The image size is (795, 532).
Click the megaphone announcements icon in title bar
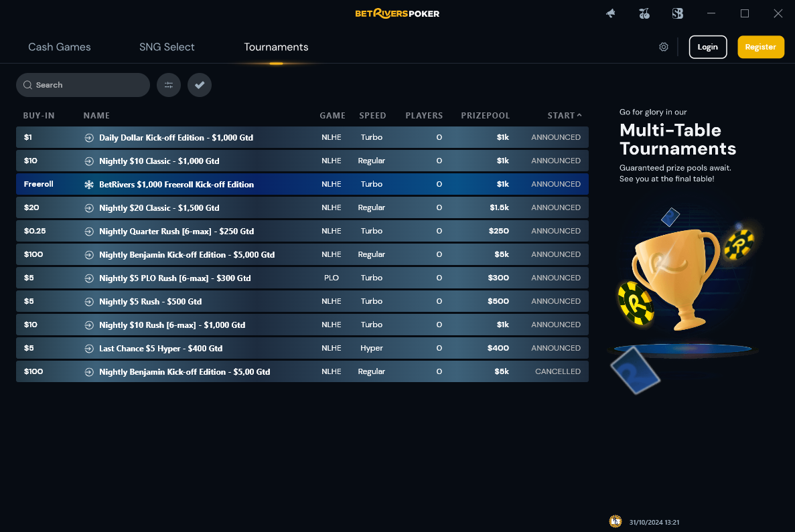point(610,13)
